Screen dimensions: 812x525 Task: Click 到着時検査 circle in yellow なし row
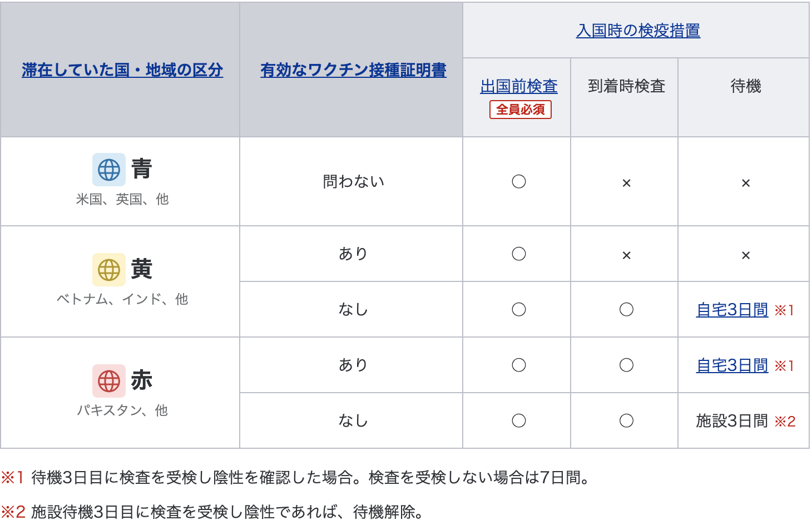click(x=626, y=309)
